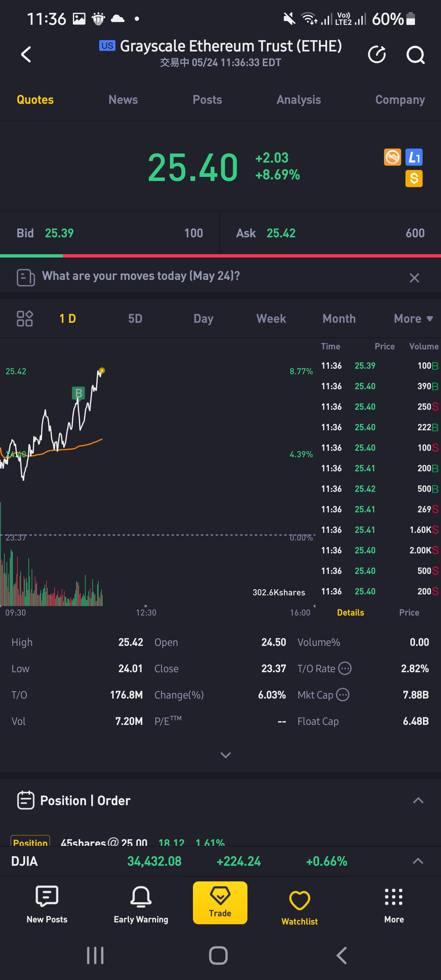Select the trade row with 2.00K volume
The image size is (441, 980).
pyautogui.click(x=379, y=550)
